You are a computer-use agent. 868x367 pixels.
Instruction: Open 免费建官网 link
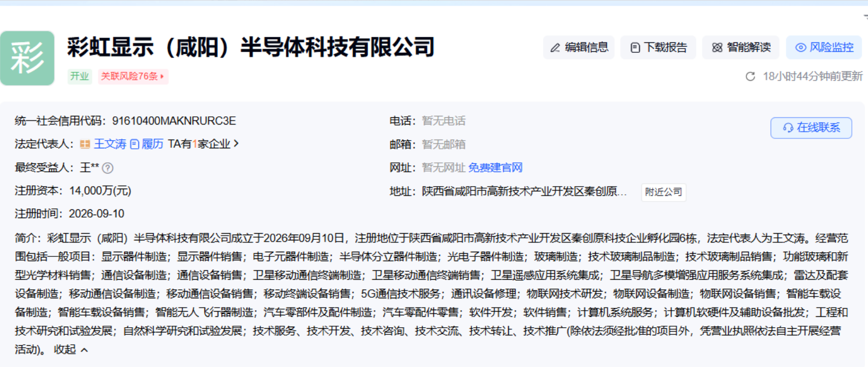coord(495,167)
